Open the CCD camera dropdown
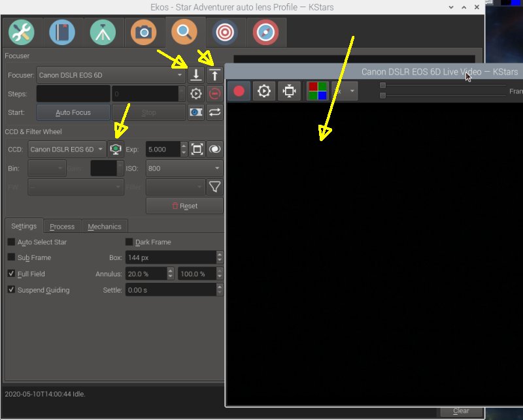This screenshot has height=420, width=523. [67, 149]
